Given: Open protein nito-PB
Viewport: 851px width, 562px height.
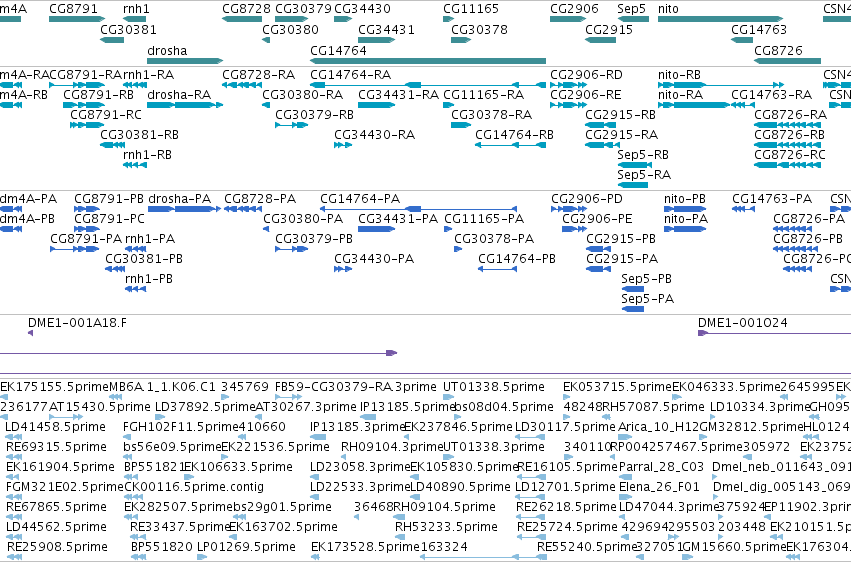Looking at the screenshot, I should 685,199.
